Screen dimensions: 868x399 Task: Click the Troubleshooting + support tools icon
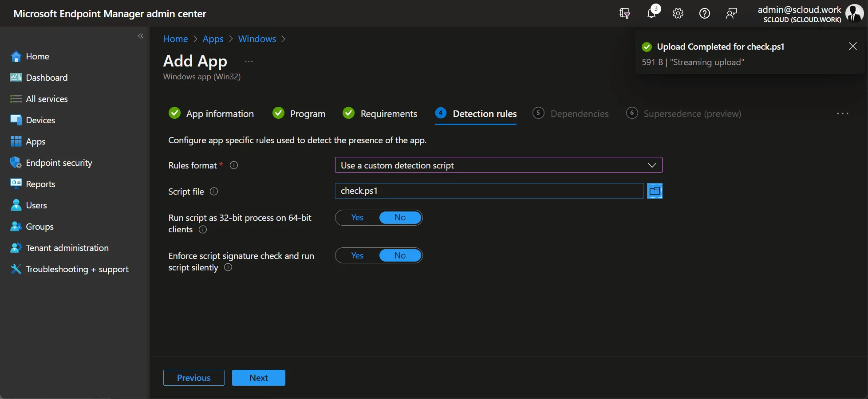coord(16,269)
